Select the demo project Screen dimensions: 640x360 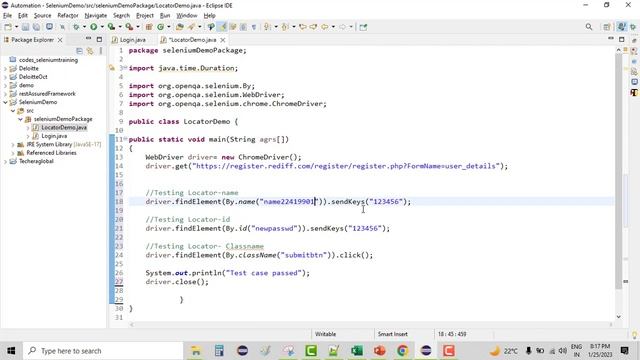[x=26, y=85]
